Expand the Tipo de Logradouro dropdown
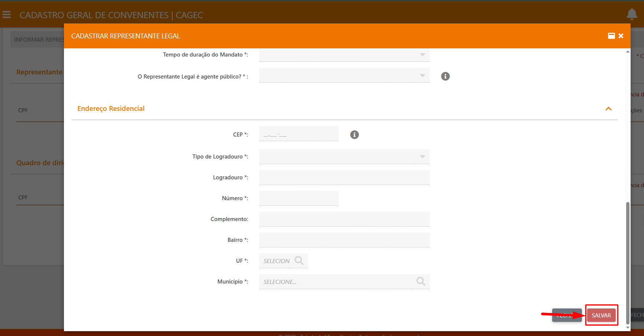 click(344, 157)
